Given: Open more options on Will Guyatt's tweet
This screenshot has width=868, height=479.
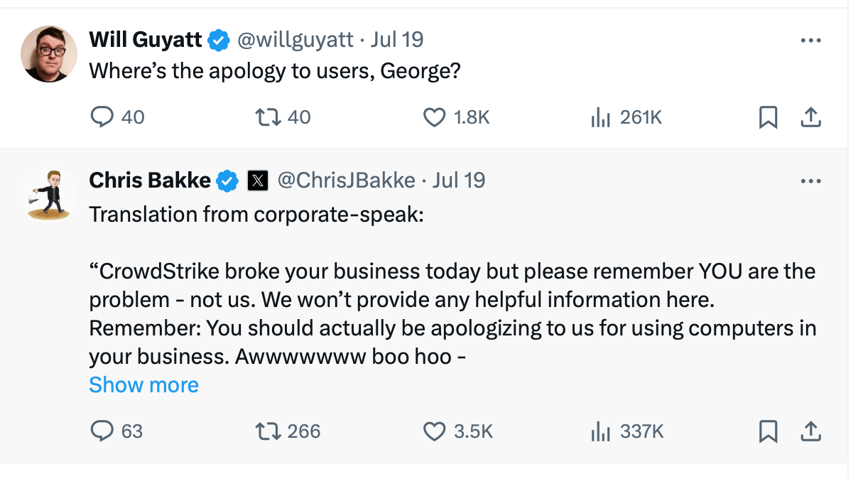Looking at the screenshot, I should pos(810,41).
